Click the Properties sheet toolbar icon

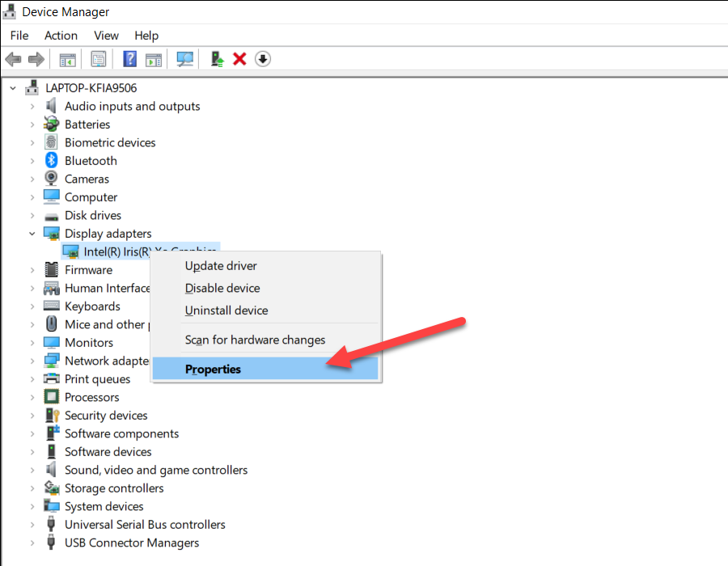click(x=99, y=59)
